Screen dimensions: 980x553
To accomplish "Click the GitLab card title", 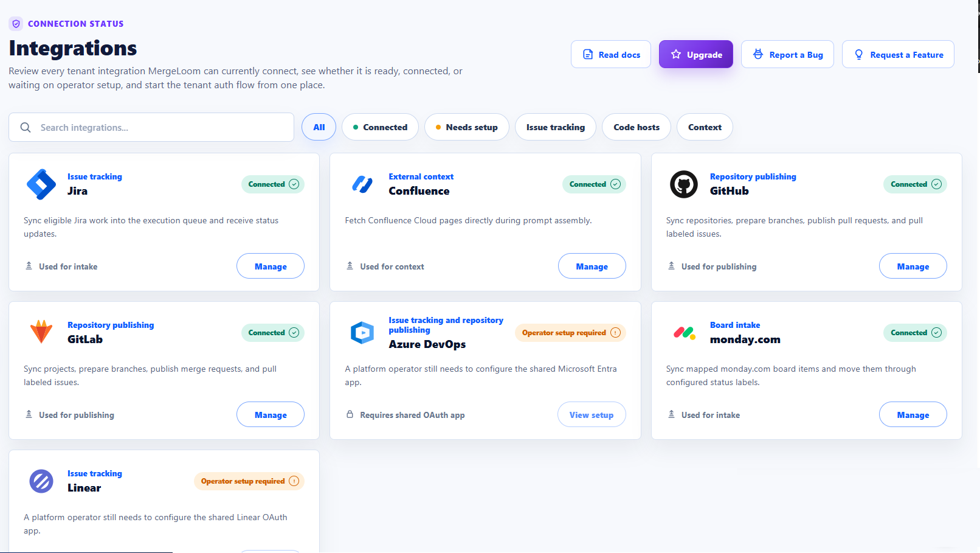I will 85,339.
